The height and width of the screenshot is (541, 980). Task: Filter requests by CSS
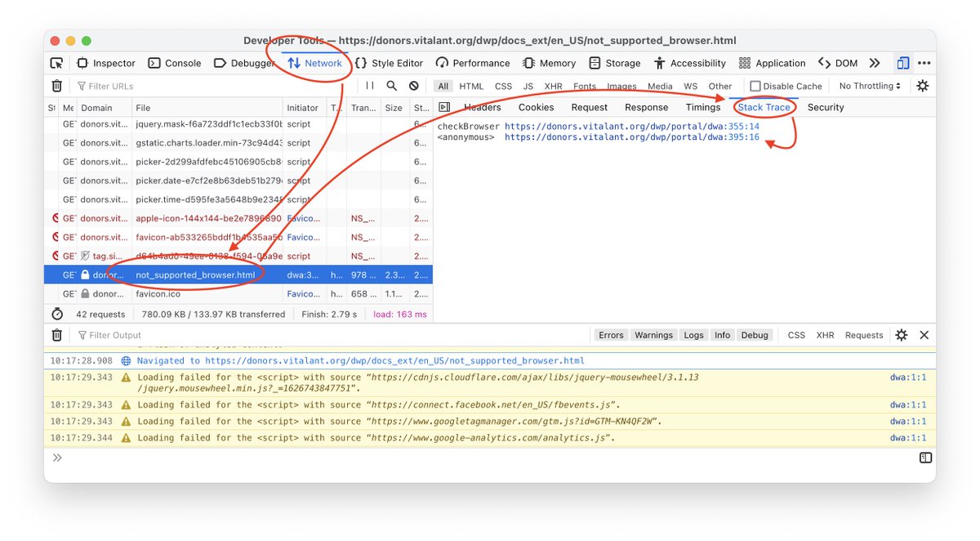[504, 86]
